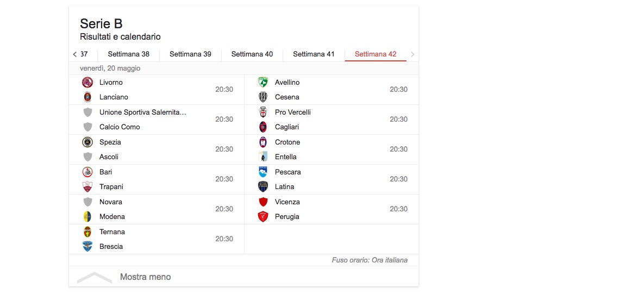Click the Vicenza red shield icon
The width and height of the screenshot is (644, 294).
[263, 202]
